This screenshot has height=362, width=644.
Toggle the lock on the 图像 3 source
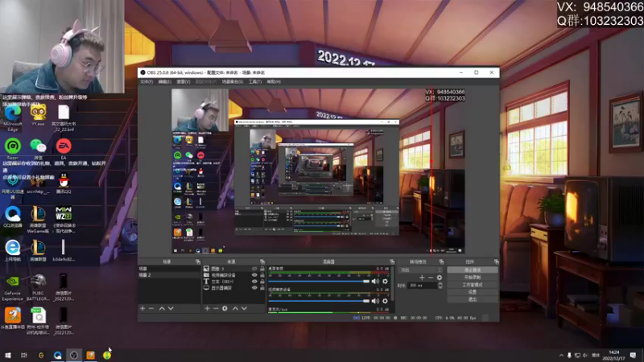click(262, 269)
